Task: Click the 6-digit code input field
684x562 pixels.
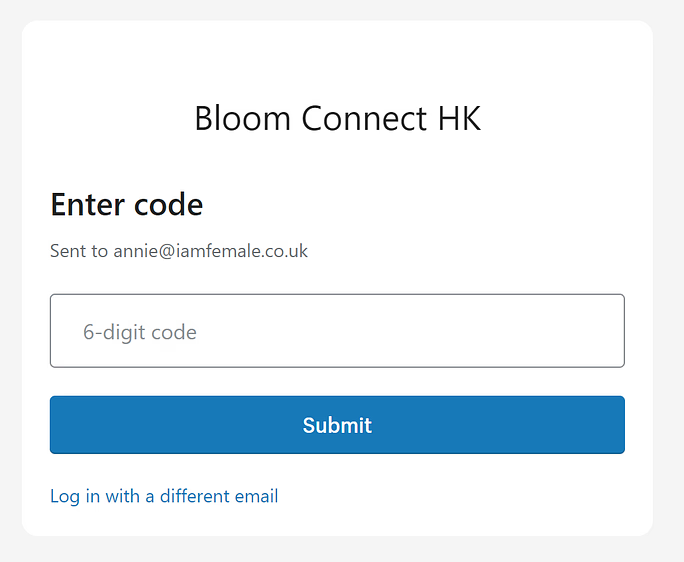Action: [x=337, y=331]
